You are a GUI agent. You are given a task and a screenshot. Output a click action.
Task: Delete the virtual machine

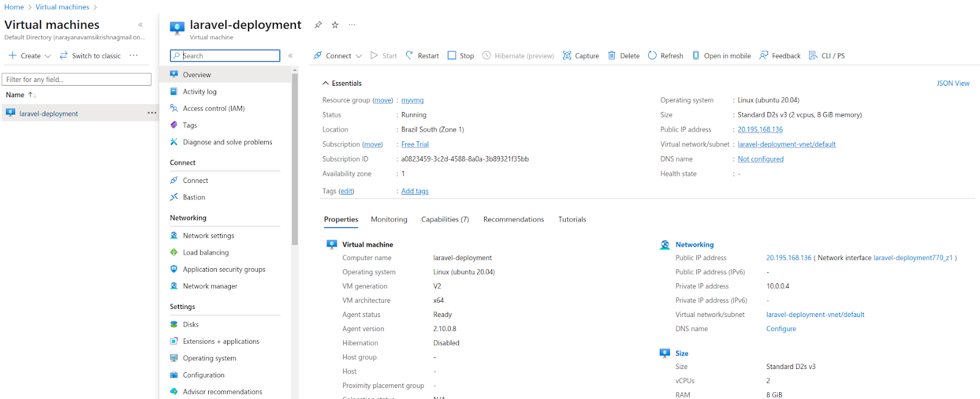pos(624,56)
